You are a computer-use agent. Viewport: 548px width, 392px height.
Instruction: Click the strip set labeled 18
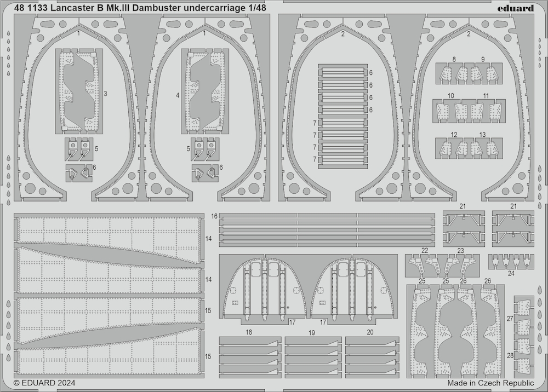coord(250,355)
